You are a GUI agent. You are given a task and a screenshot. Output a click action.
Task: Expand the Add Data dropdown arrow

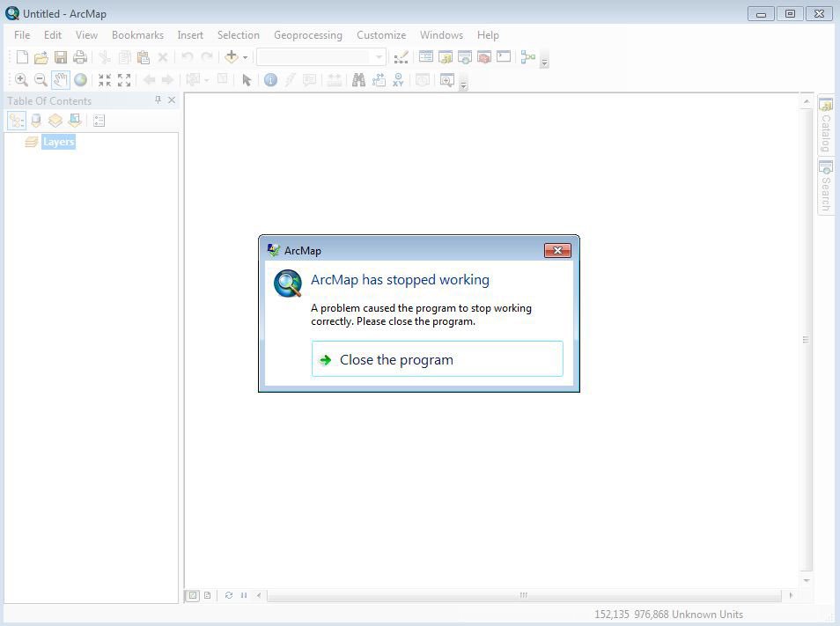point(246,58)
